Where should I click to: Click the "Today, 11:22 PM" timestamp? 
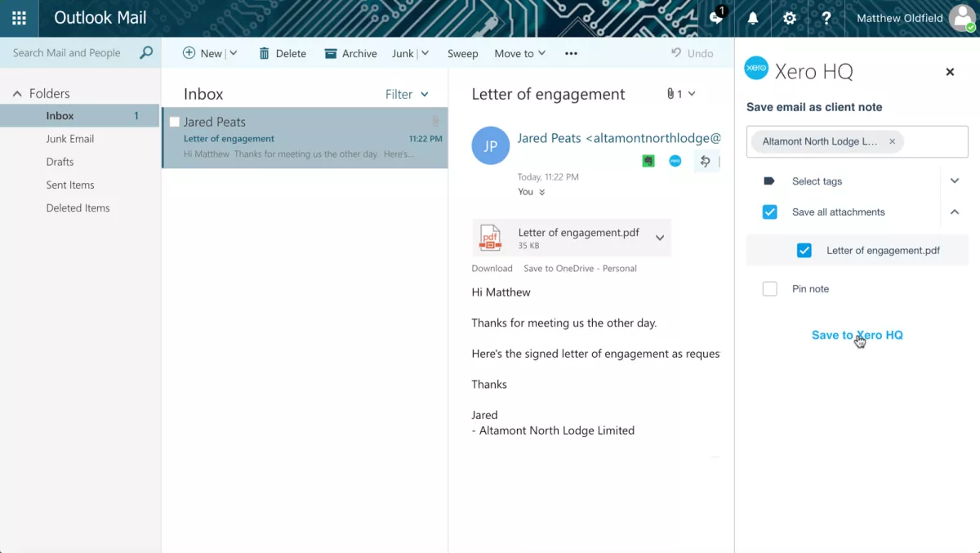pyautogui.click(x=548, y=176)
